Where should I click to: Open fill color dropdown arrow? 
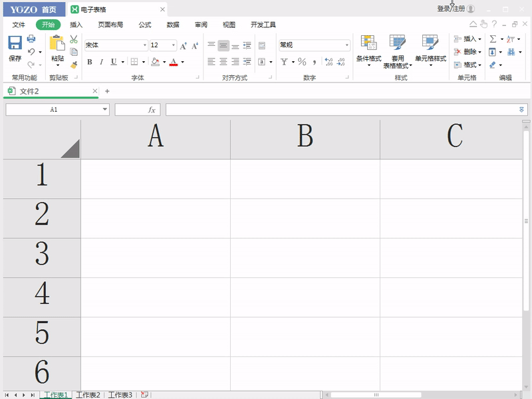164,62
